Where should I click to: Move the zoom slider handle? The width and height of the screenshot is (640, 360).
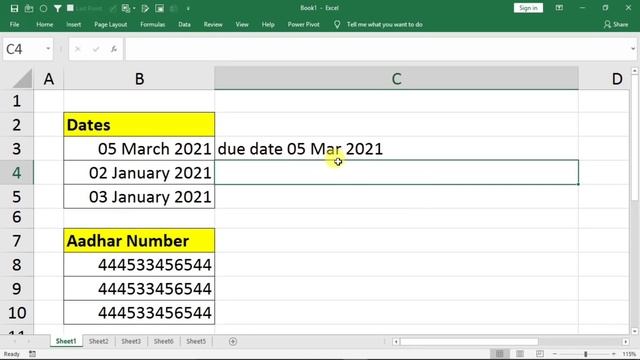[585, 354]
